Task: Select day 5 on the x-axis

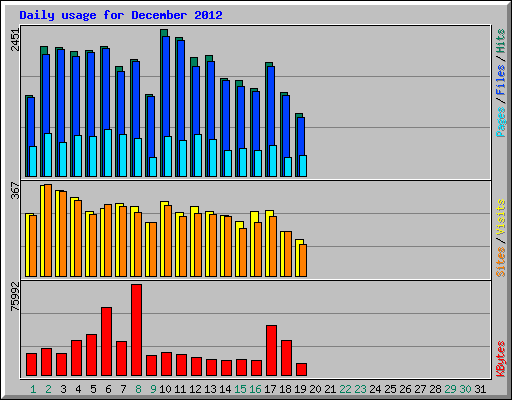Action: click(x=93, y=389)
